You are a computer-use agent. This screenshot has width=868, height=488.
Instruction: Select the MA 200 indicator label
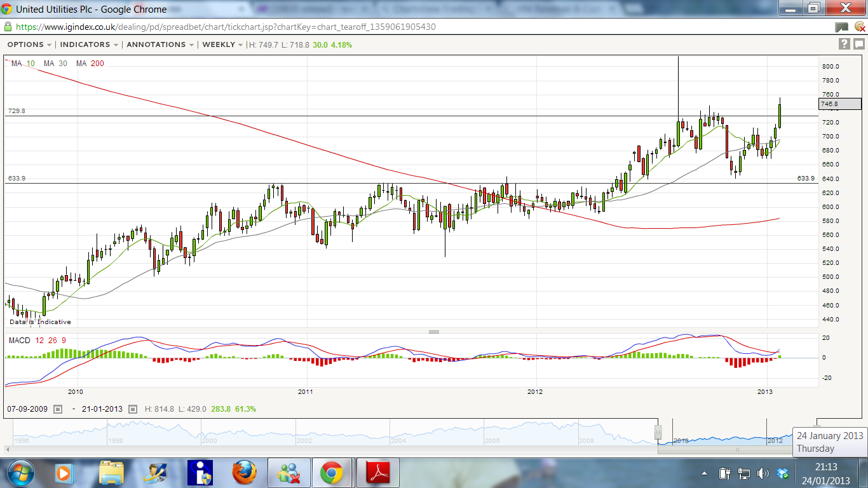point(90,64)
